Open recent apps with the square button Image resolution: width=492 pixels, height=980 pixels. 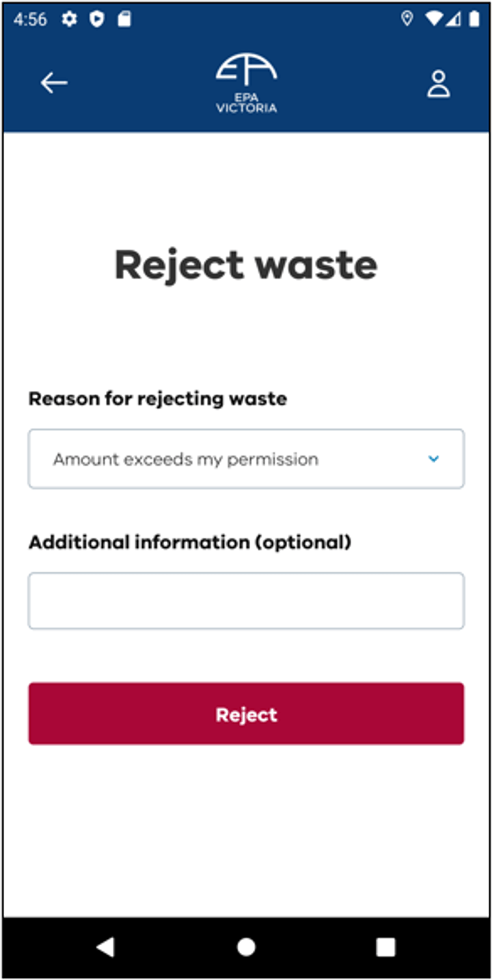click(x=385, y=947)
